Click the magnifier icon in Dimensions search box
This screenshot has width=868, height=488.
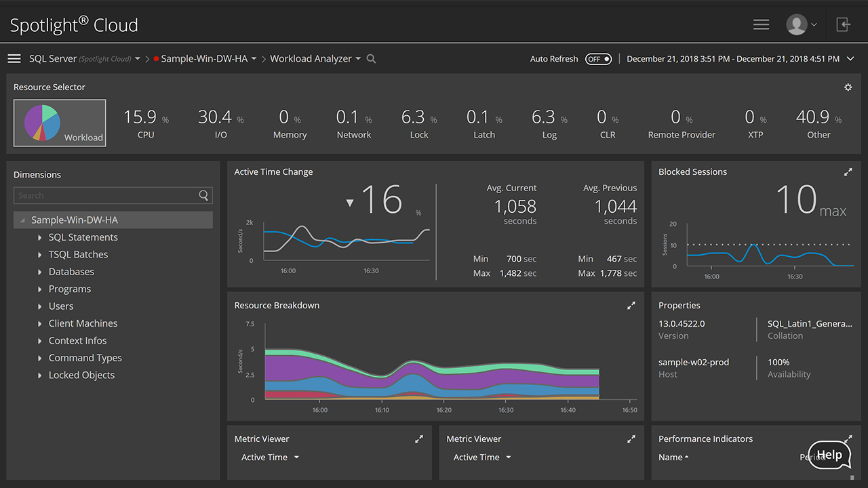[203, 195]
